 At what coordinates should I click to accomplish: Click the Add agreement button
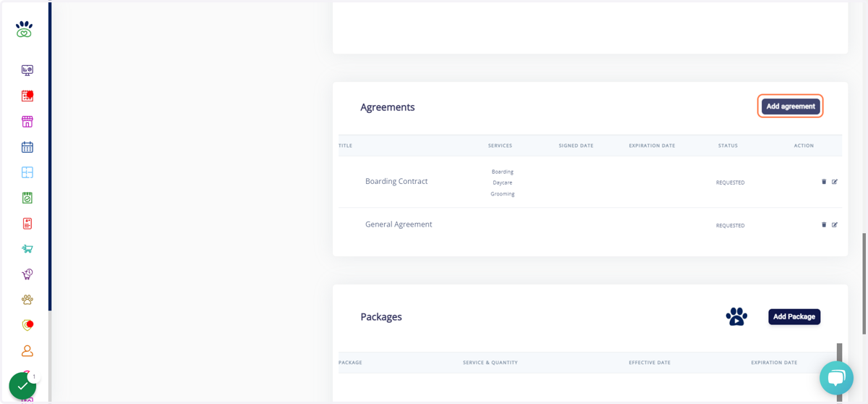tap(791, 106)
